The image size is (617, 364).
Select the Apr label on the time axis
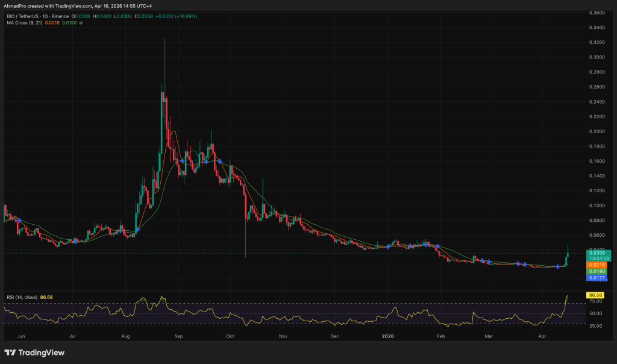542,337
